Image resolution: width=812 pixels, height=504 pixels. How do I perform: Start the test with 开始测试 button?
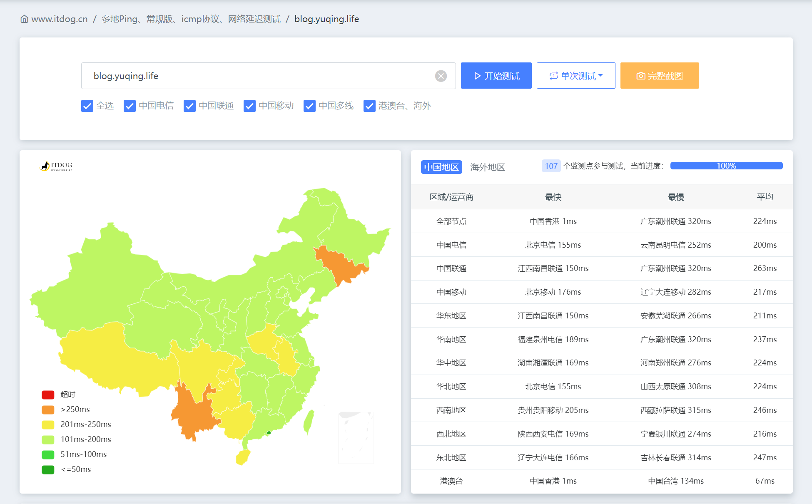tap(496, 75)
